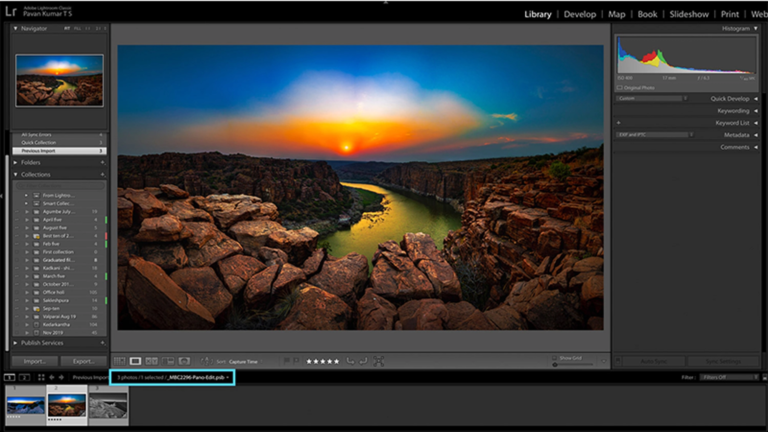This screenshot has height=432, width=768.
Task: Collapse the Navigator panel
Action: tap(16, 29)
